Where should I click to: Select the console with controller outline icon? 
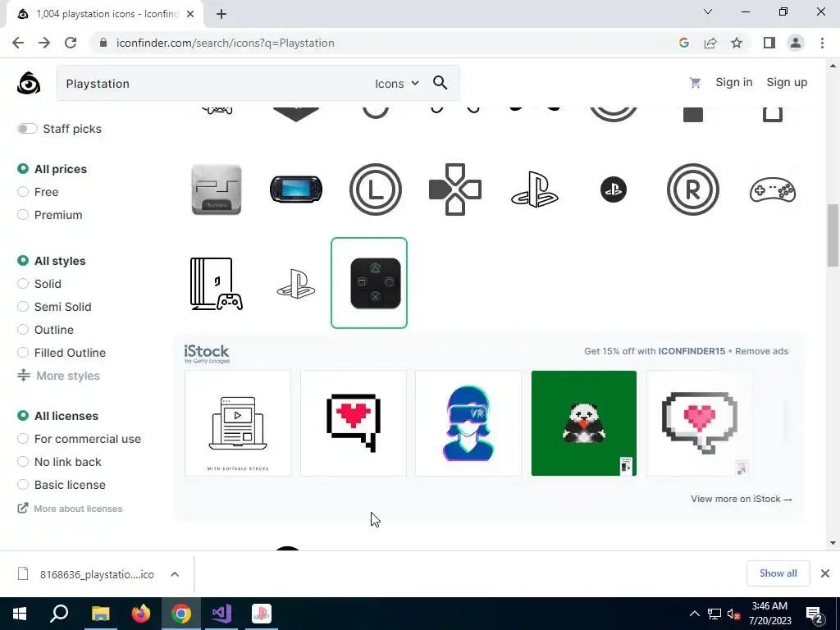(x=217, y=283)
